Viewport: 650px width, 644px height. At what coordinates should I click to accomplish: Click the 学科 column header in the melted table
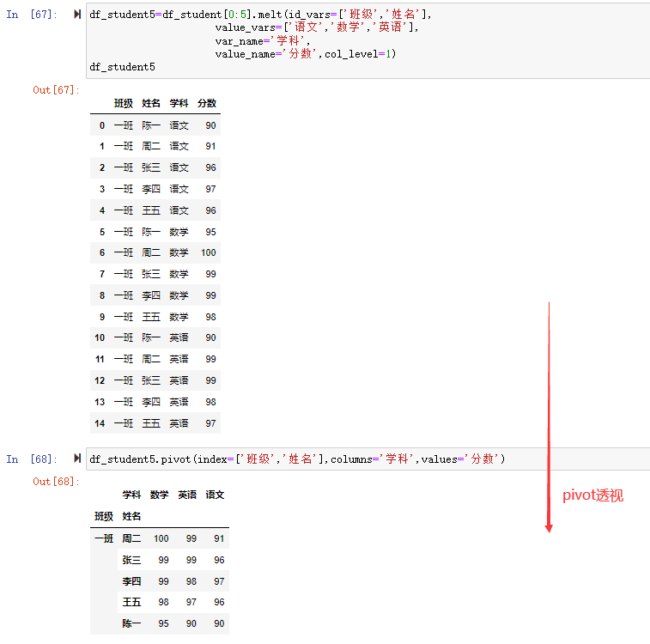pyautogui.click(x=179, y=103)
